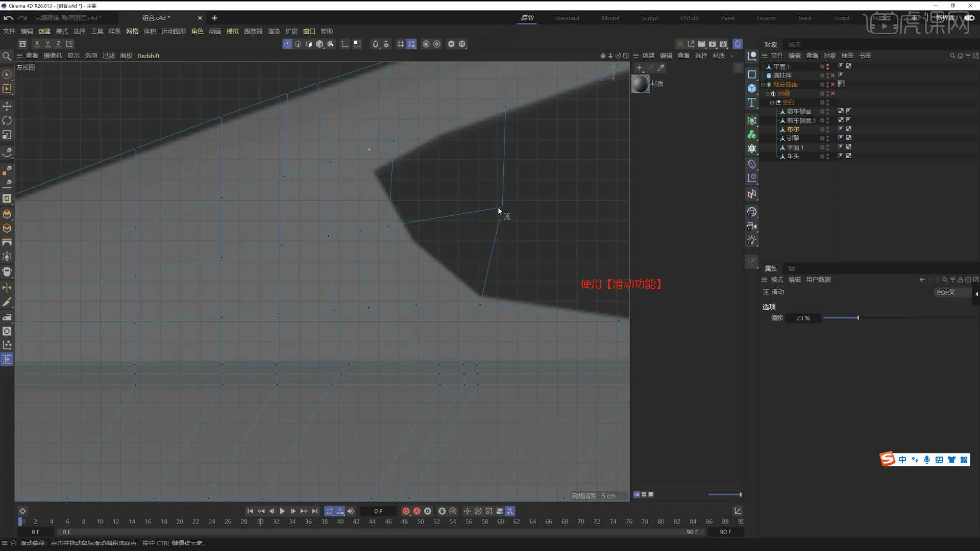
Task: Select the Scale tool in left toolbar
Action: (7, 135)
